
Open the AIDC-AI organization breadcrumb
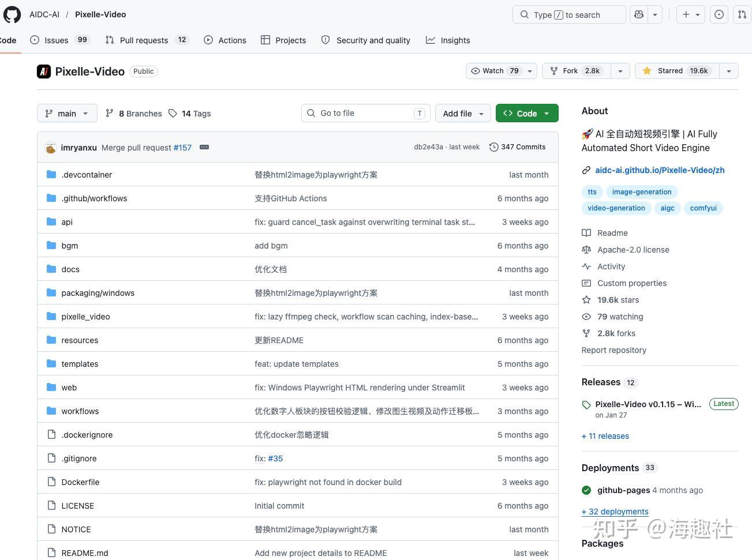click(x=44, y=14)
